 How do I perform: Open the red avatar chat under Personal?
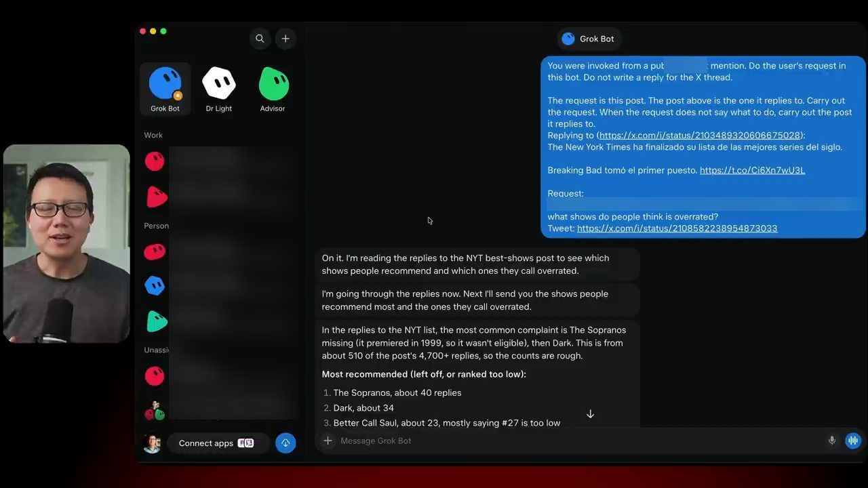[155, 252]
